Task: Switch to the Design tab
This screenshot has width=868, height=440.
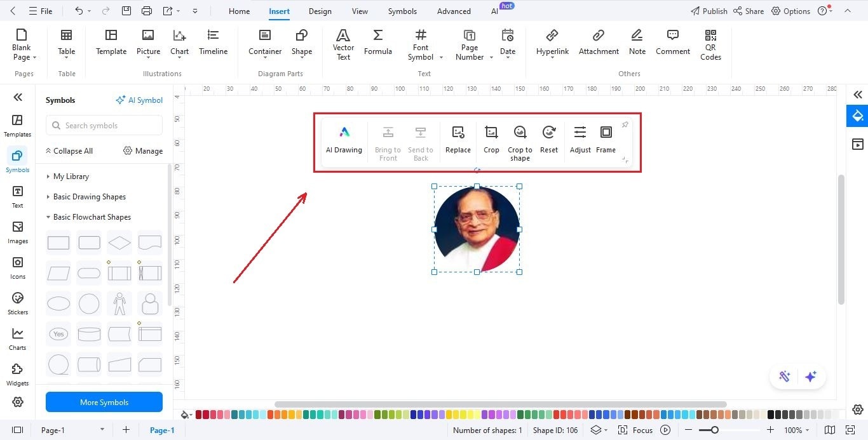Action: point(320,11)
